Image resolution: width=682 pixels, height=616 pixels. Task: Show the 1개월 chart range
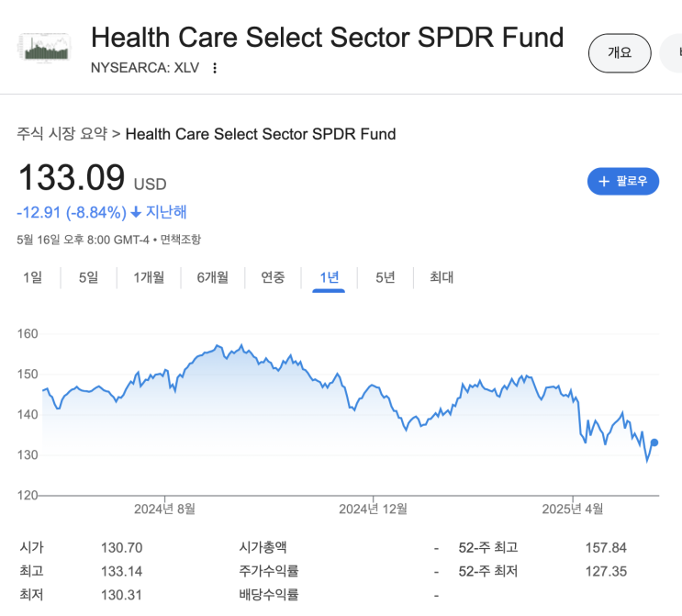[149, 277]
